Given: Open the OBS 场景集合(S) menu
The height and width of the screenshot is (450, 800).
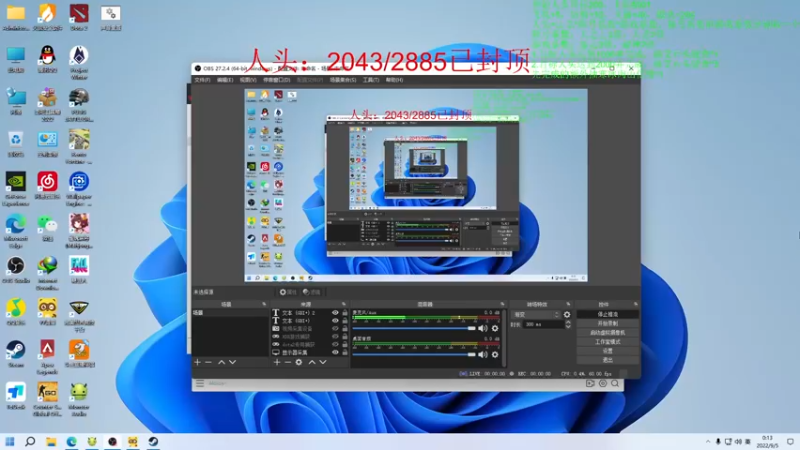Looking at the screenshot, I should pos(343,80).
